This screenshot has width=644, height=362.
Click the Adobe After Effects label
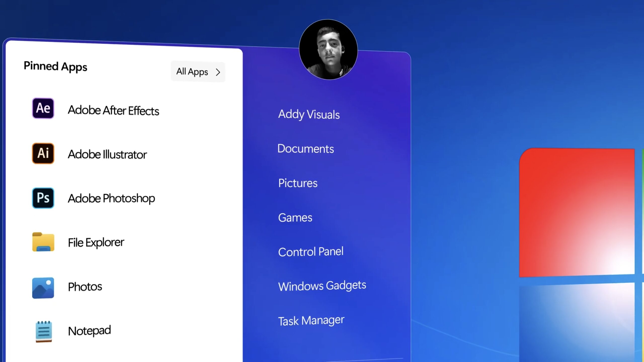[x=113, y=111]
